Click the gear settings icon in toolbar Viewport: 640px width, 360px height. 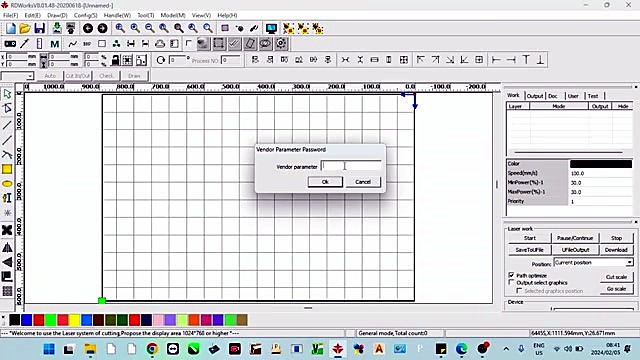tap(281, 44)
